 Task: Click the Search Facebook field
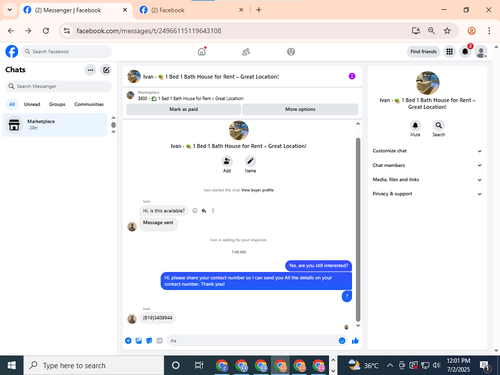(67, 52)
